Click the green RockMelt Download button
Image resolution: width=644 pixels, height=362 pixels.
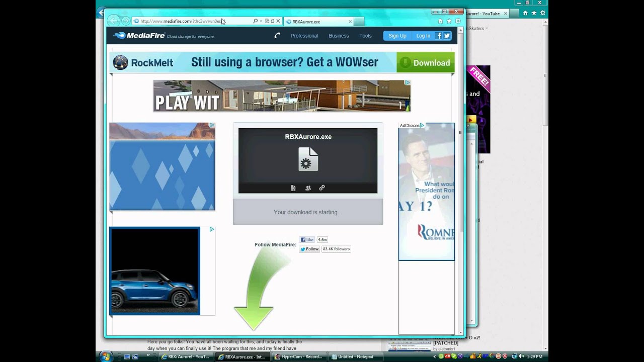coord(426,63)
